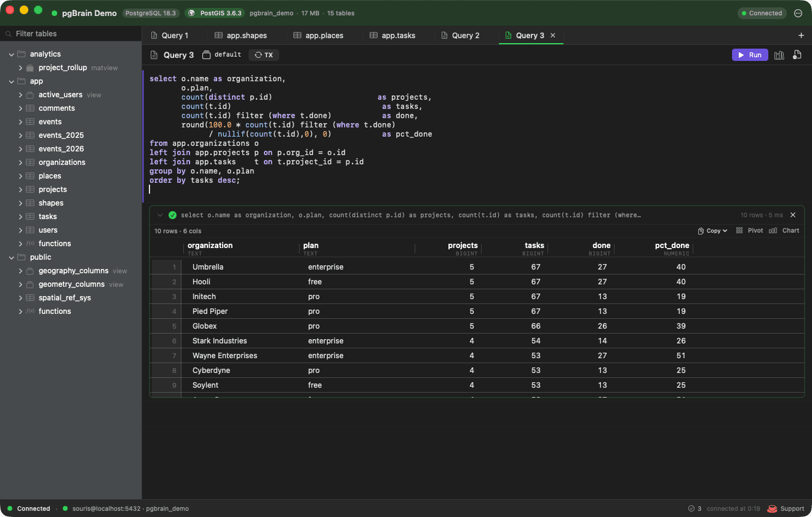Click the tasks table icon
This screenshot has width=812, height=517.
click(x=30, y=217)
